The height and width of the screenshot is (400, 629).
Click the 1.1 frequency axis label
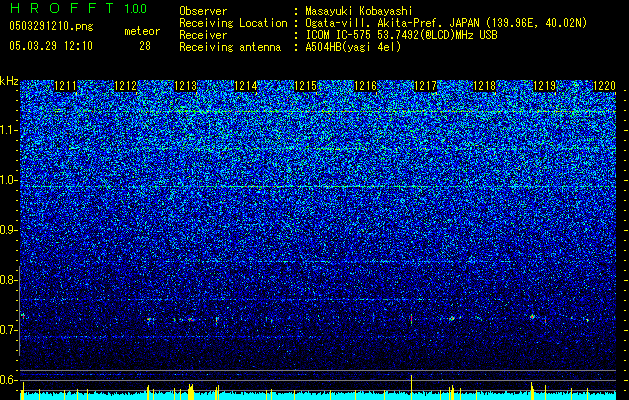9,130
